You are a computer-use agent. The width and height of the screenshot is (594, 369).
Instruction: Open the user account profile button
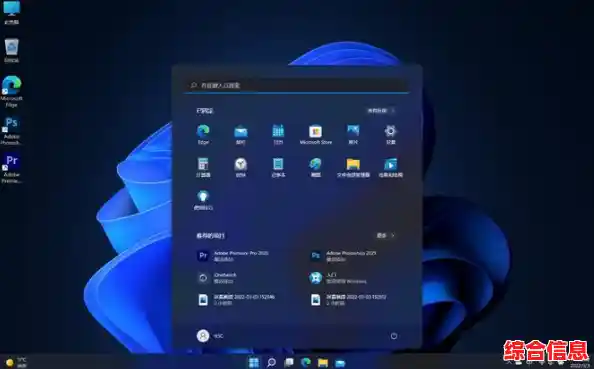(x=210, y=336)
